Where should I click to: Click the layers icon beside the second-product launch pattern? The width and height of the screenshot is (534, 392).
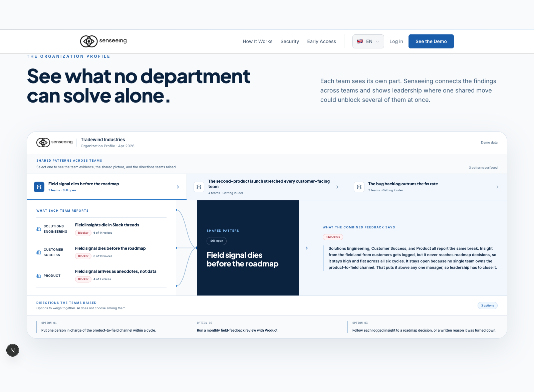click(x=199, y=187)
